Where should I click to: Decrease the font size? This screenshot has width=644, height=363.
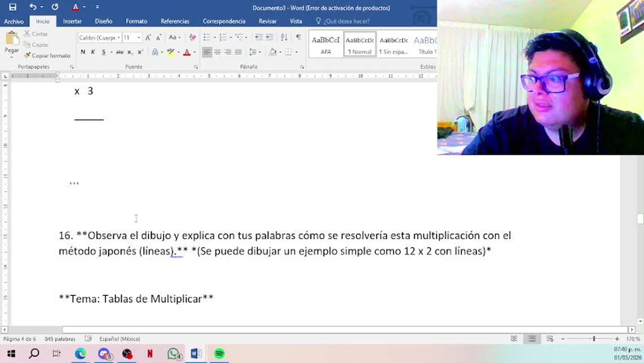tap(158, 37)
